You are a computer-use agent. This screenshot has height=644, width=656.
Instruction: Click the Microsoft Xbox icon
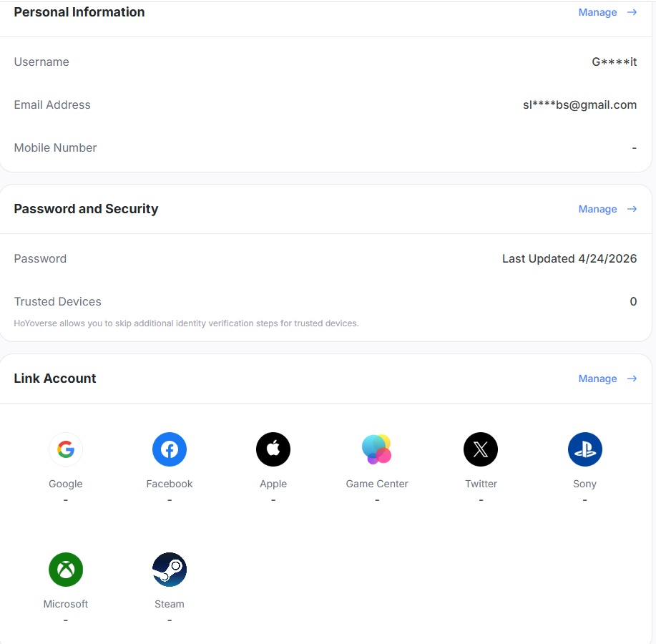coord(66,570)
